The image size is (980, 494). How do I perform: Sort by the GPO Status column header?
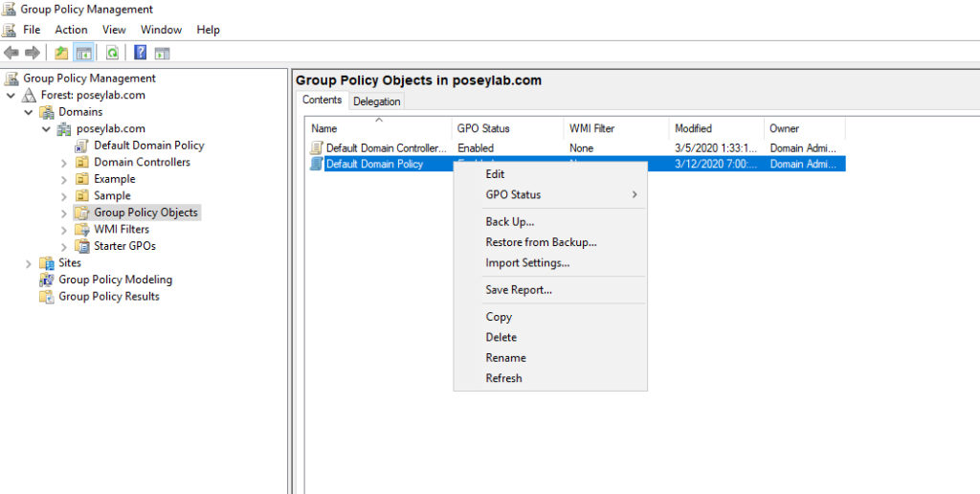(x=507, y=128)
